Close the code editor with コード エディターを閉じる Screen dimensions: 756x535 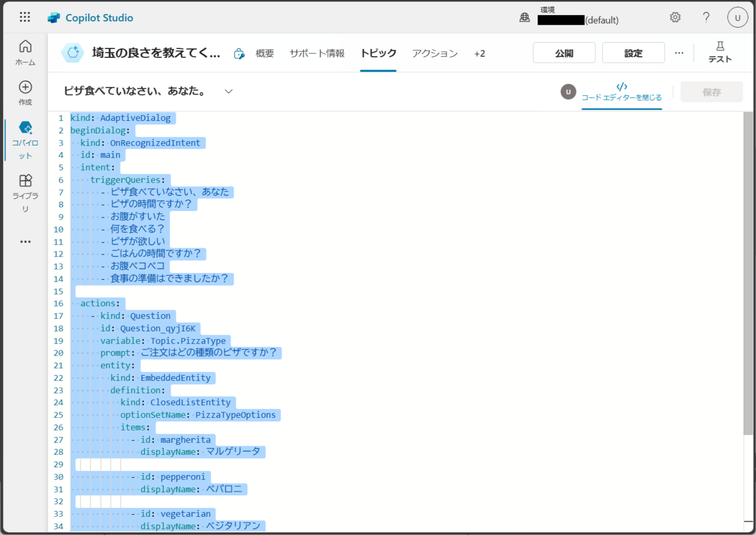(622, 92)
